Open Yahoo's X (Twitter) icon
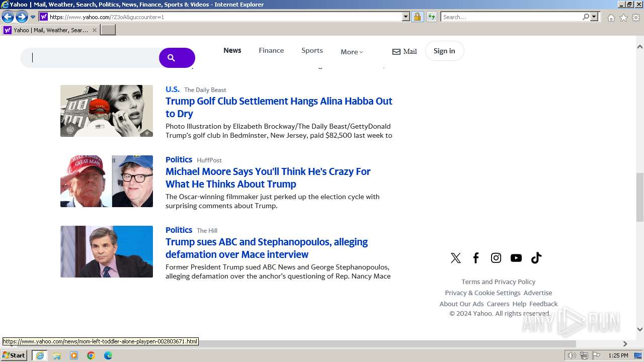The height and width of the screenshot is (362, 644). (x=456, y=258)
